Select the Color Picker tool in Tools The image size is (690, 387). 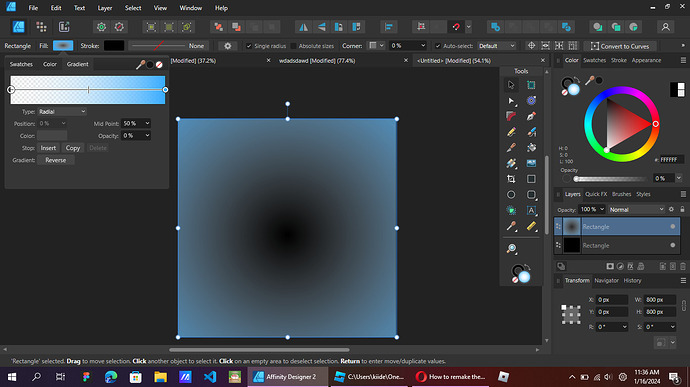[511, 226]
